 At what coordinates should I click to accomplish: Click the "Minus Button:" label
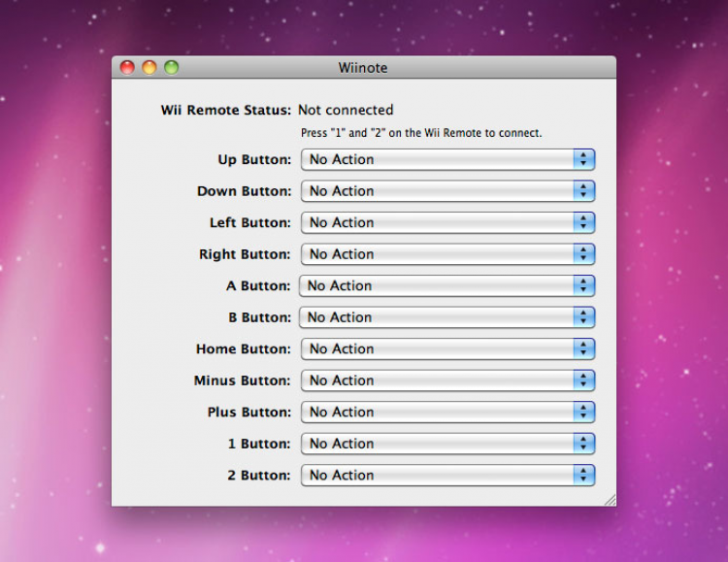click(x=243, y=380)
